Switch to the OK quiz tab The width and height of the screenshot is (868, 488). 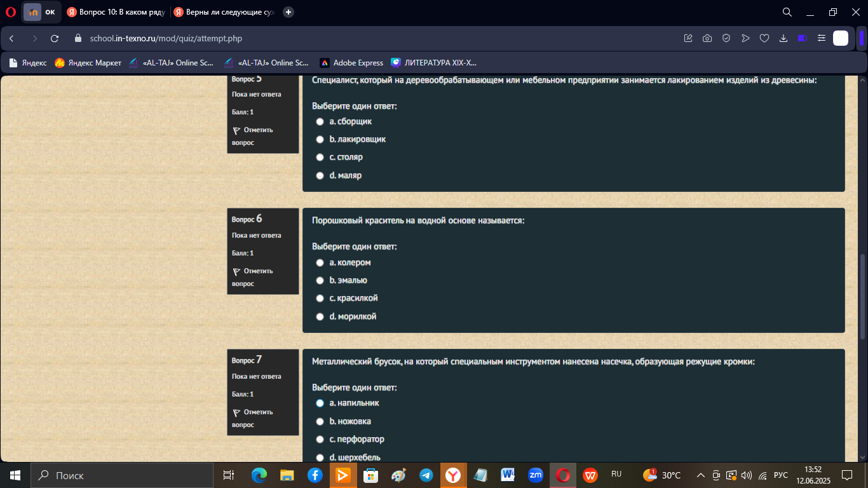tap(41, 12)
